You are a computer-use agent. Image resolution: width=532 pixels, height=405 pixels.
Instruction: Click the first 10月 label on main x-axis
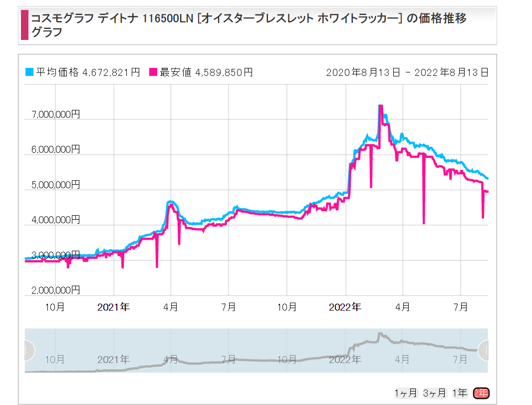tap(55, 307)
